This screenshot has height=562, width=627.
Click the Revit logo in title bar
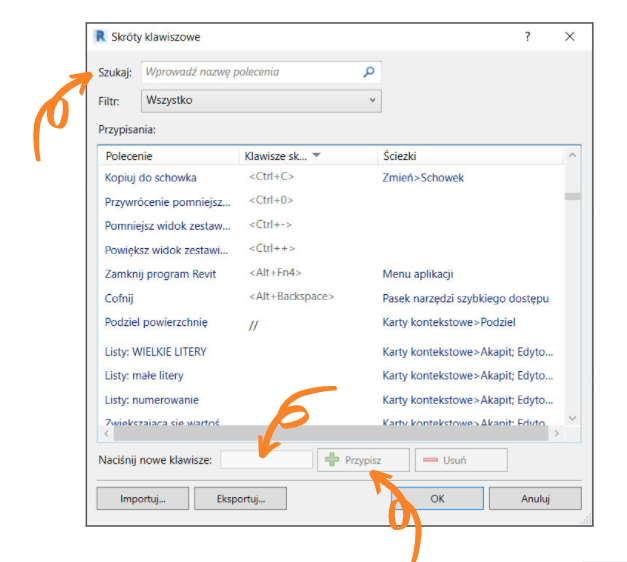tap(100, 36)
